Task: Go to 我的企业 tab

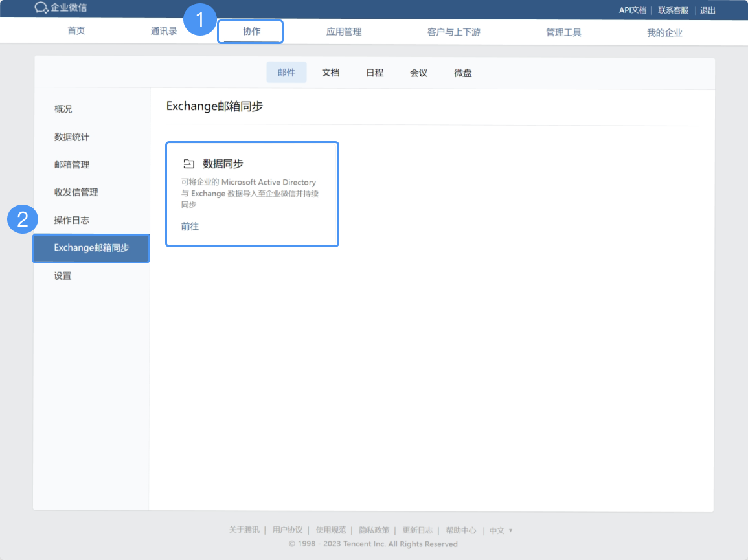Action: tap(664, 33)
